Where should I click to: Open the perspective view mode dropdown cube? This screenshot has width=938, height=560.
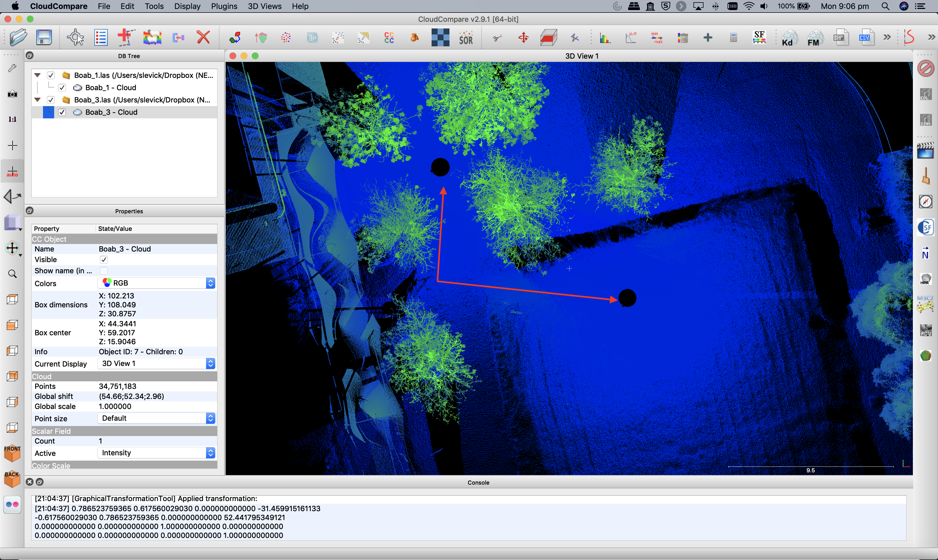coord(13,223)
